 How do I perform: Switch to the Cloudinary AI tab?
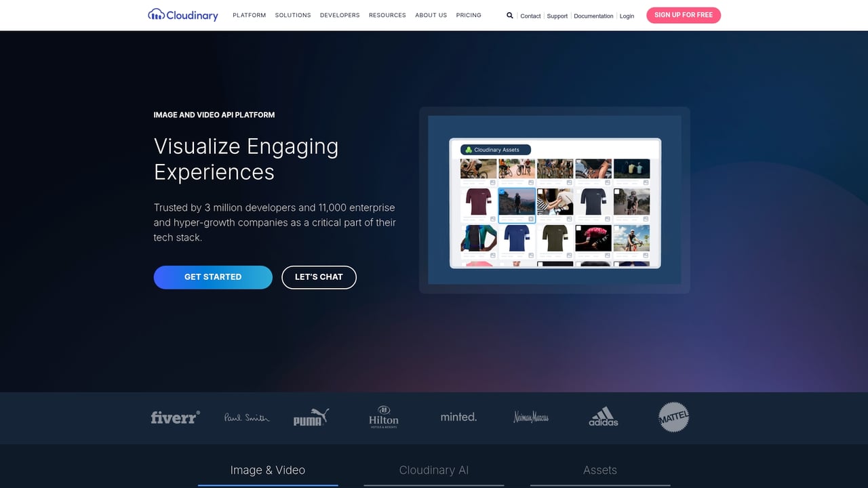pos(434,470)
